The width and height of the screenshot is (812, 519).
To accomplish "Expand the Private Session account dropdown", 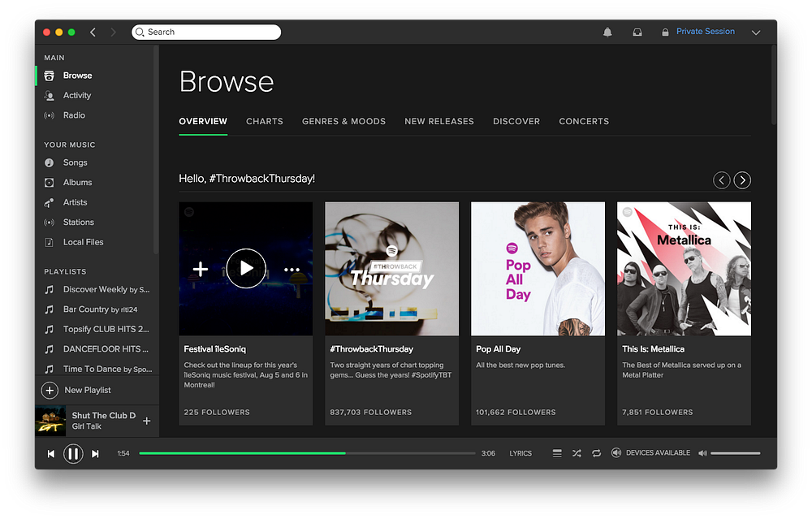I will pos(756,32).
